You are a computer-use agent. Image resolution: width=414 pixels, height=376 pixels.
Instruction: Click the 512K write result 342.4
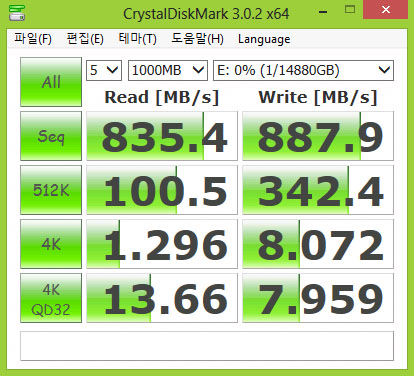(x=318, y=190)
